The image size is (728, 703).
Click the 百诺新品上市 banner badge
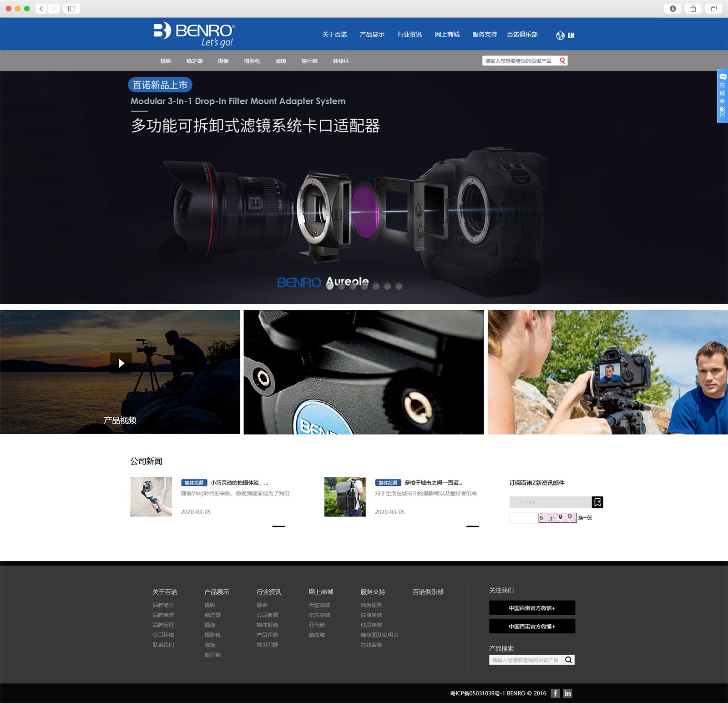160,85
